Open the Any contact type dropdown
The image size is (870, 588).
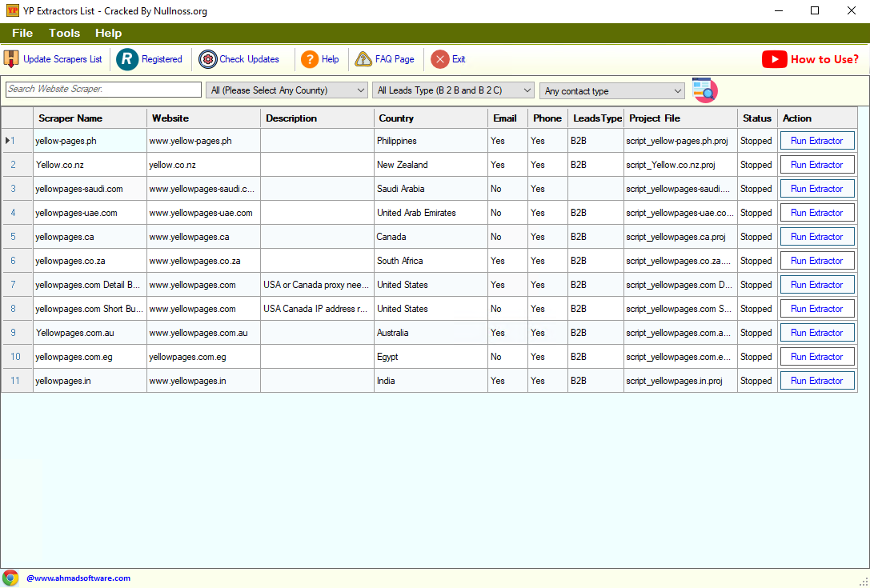coord(612,91)
